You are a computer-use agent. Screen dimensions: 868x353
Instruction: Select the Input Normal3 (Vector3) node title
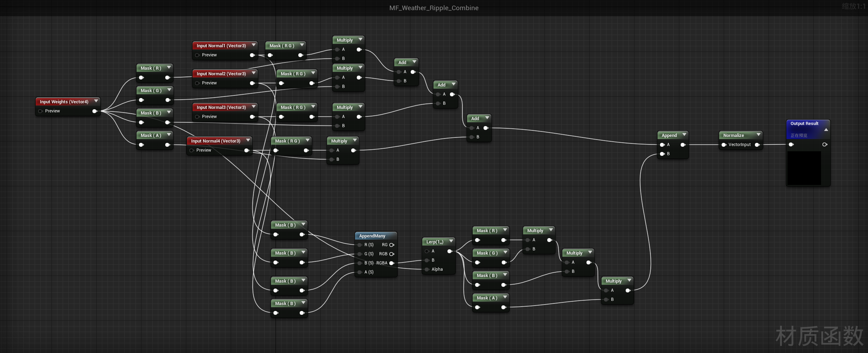tap(221, 108)
